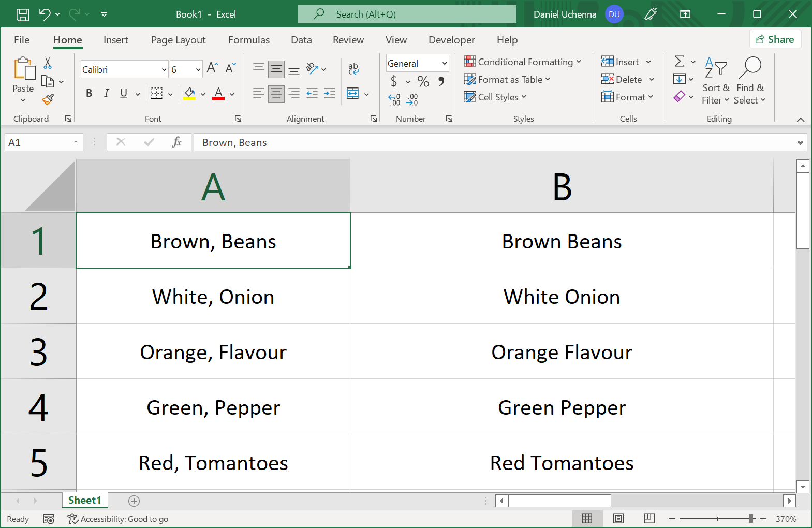Select the Sheet1 worksheet tab
812x528 pixels.
[x=84, y=500]
